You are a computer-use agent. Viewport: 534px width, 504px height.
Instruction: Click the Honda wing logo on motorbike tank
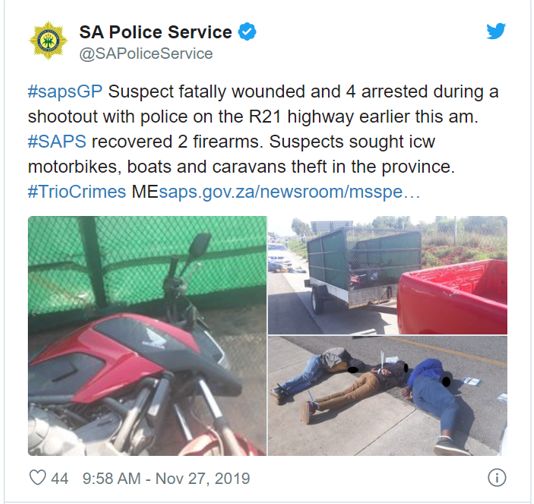coord(155,339)
